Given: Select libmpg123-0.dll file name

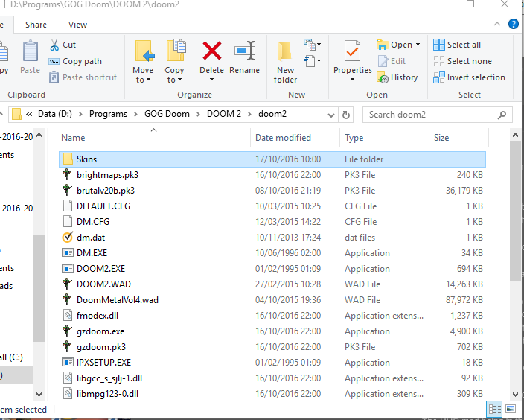Looking at the screenshot, I should pos(107,394).
